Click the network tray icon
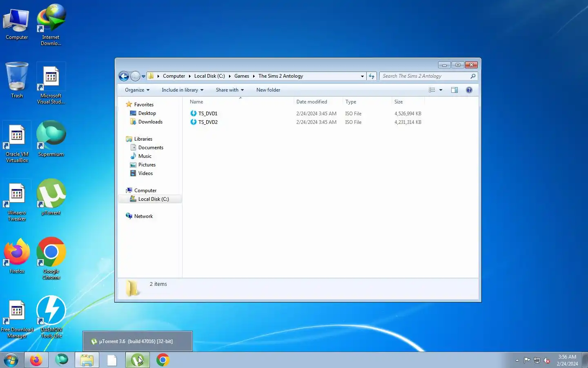Screen dimensions: 588x368 [x=537, y=360]
